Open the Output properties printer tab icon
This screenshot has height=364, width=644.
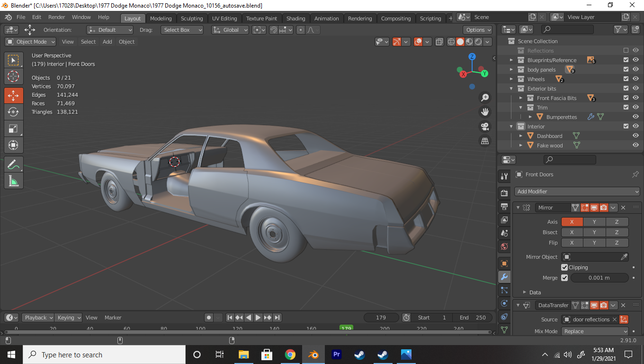pos(504,207)
